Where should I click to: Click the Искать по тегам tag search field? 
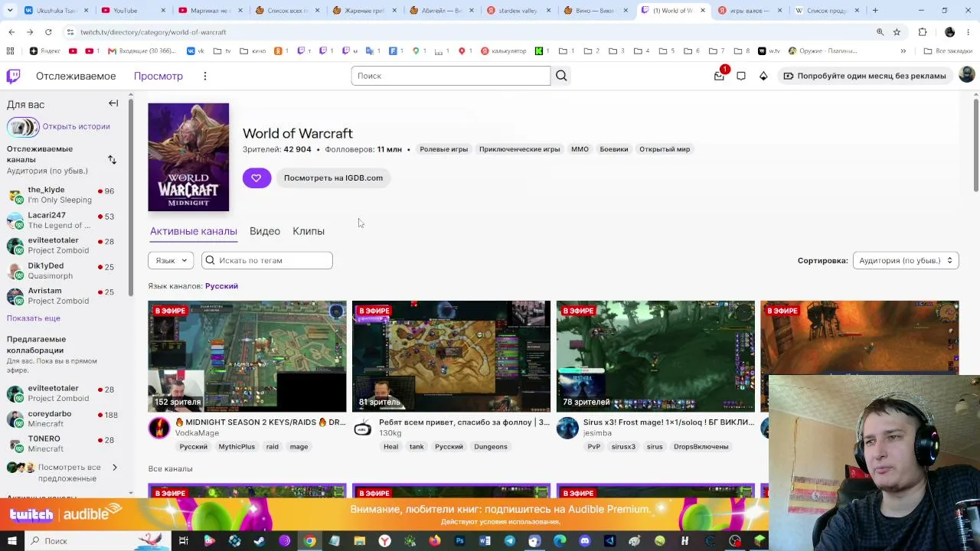tap(267, 260)
